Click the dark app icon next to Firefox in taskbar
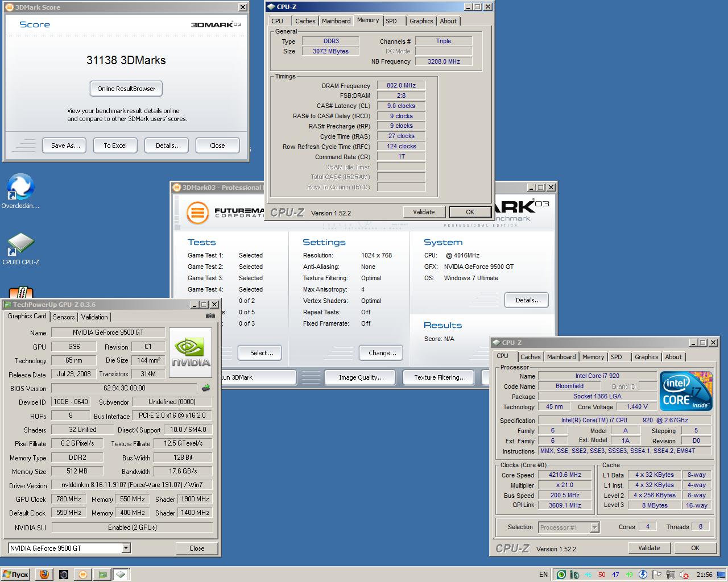 [x=64, y=575]
